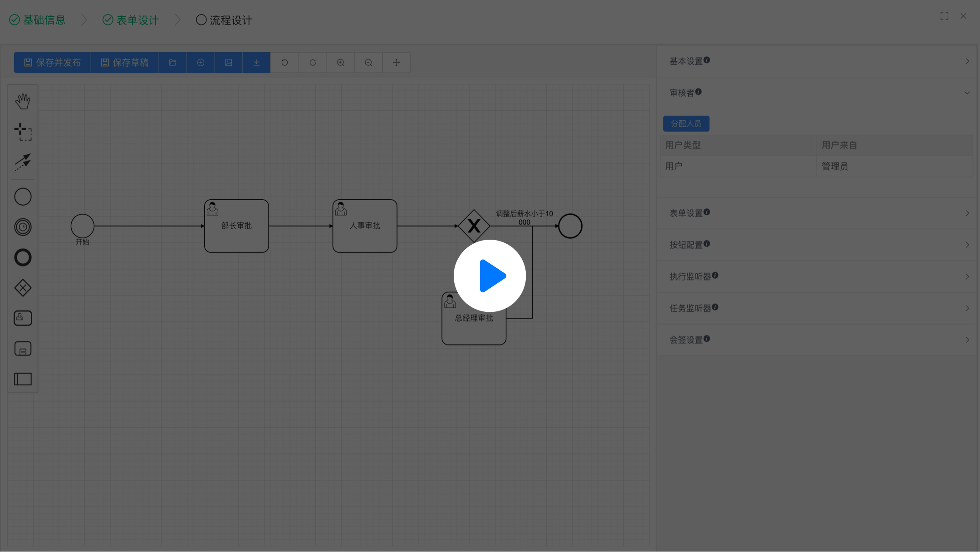Collapse 审核者 section
This screenshot has height=552, width=980.
tap(817, 93)
